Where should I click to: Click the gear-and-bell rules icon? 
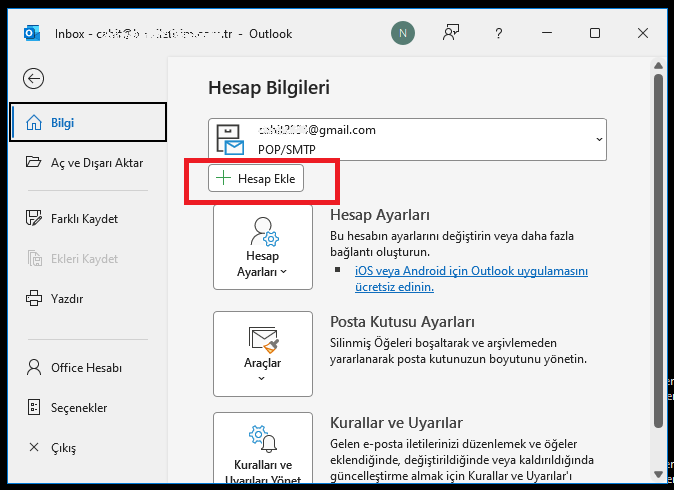pyautogui.click(x=263, y=439)
